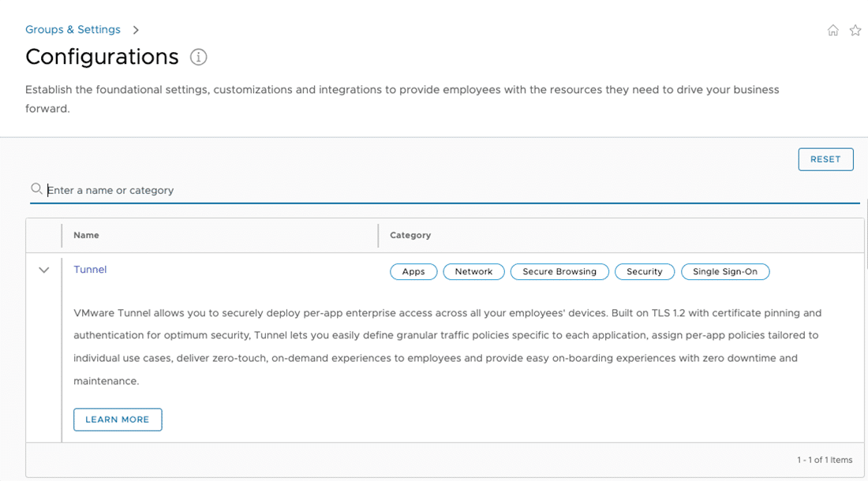Screen dimensions: 868x481
Task: Mark page as favorite with star icon
Action: (855, 30)
